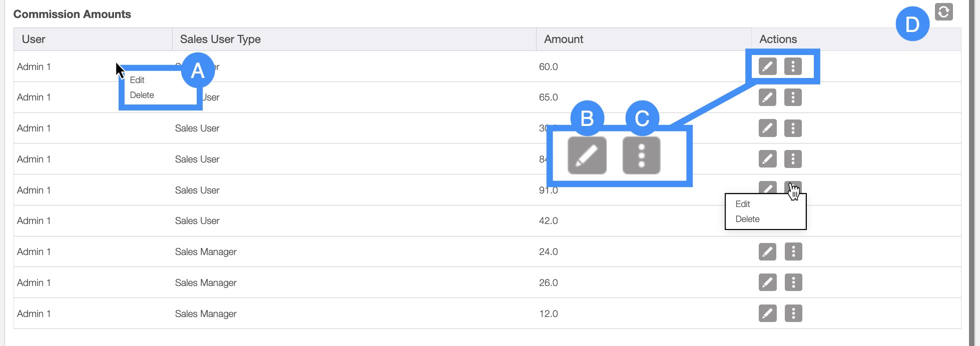Expand the three-dot menu in the 24.0 row
This screenshot has height=346, width=980.
coord(793,251)
